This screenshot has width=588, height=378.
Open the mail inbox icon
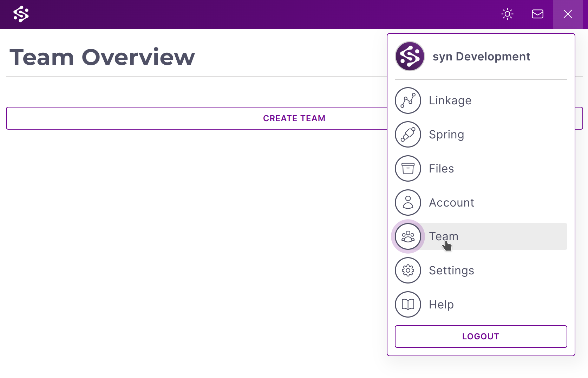537,14
